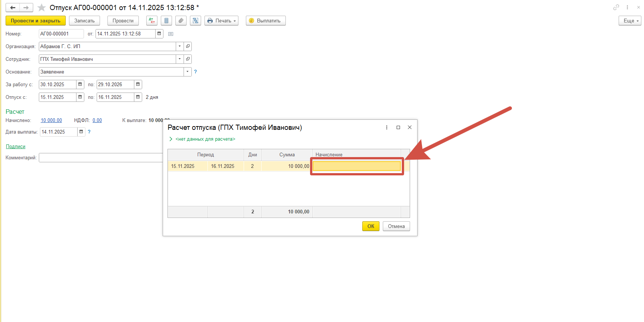This screenshot has width=644, height=322.
Task: Click the ДтКт postings icon
Action: (151, 21)
